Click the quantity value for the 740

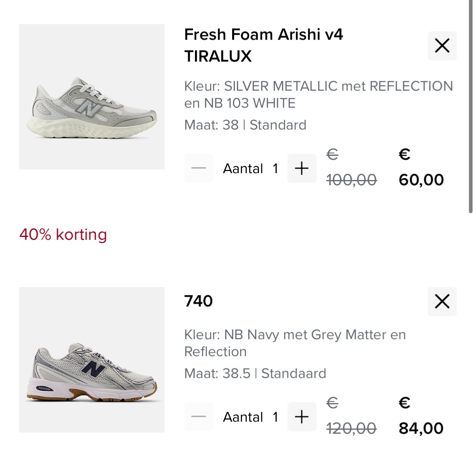pyautogui.click(x=276, y=417)
